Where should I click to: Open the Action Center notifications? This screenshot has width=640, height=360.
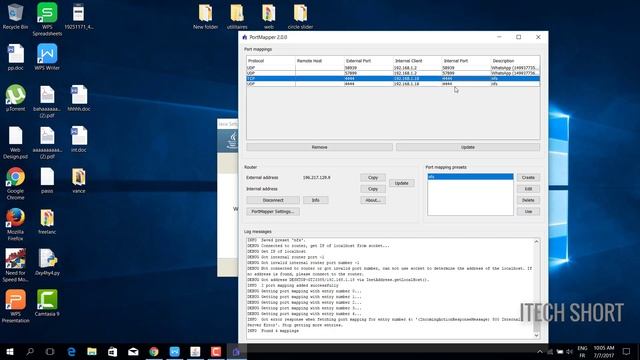click(x=627, y=351)
